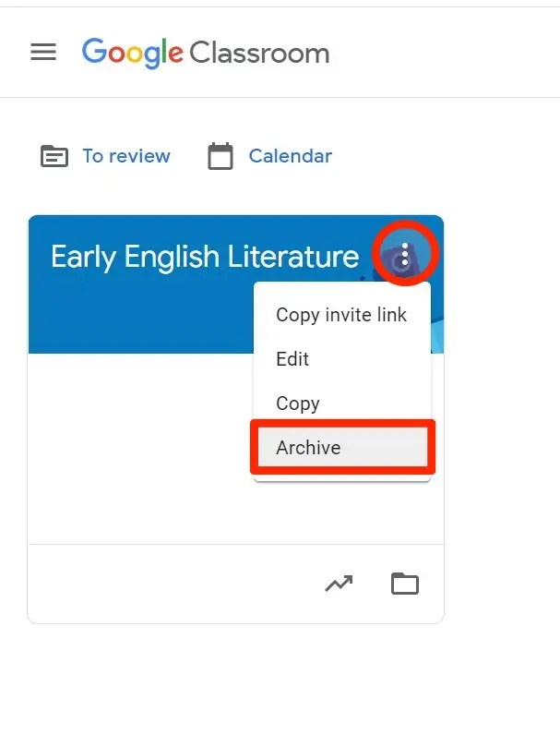Open gradebook via the trending arrow icon
This screenshot has height=747, width=560.
pyautogui.click(x=339, y=584)
